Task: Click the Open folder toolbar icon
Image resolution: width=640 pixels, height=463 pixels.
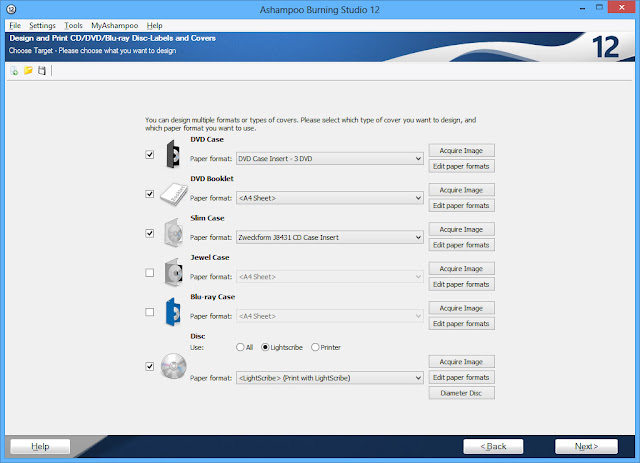Action: pos(28,71)
